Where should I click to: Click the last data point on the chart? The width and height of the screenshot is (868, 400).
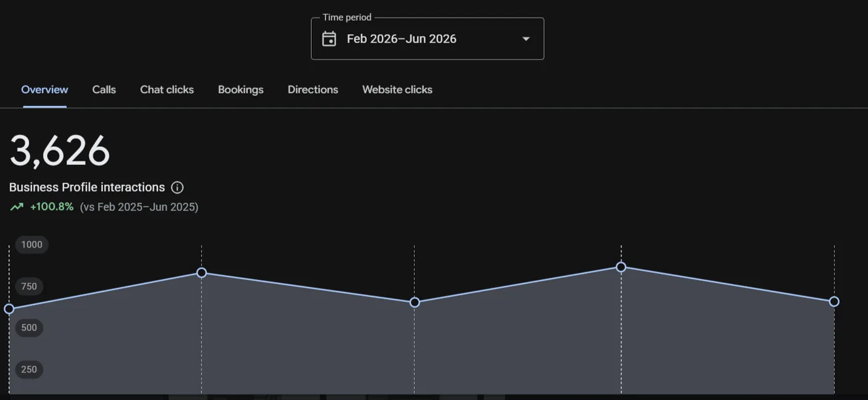835,302
